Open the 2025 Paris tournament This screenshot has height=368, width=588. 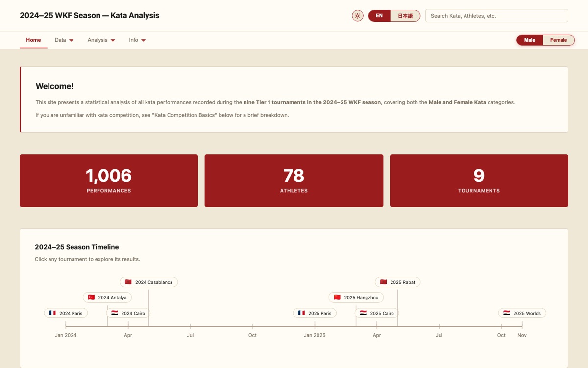point(315,313)
